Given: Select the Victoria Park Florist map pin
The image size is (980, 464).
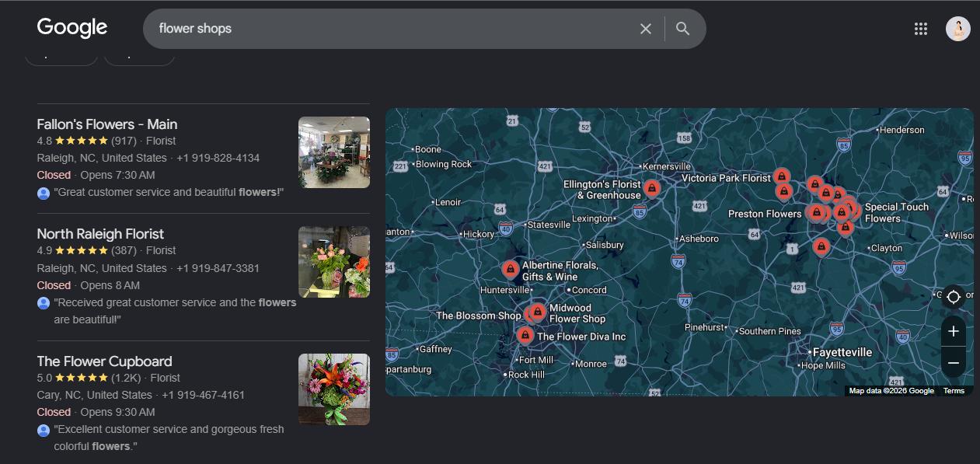Looking at the screenshot, I should tap(782, 177).
